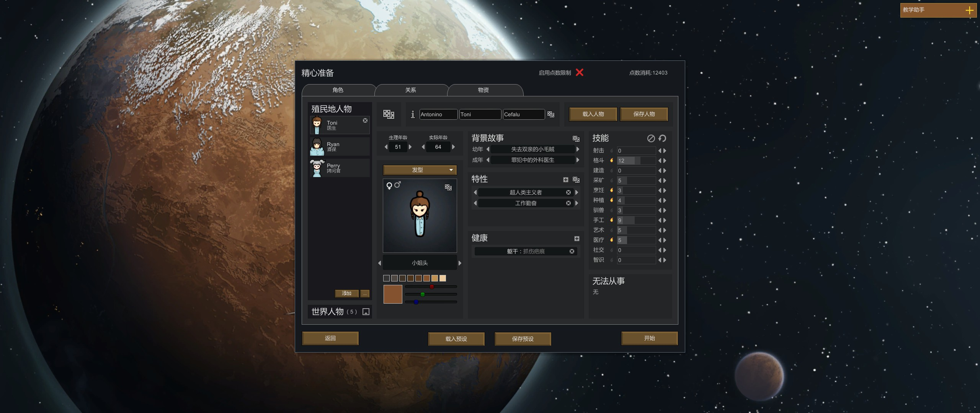980x413 pixels.
Task: Remove the 躯干：抓伤疤痕 injury
Action: 572,251
